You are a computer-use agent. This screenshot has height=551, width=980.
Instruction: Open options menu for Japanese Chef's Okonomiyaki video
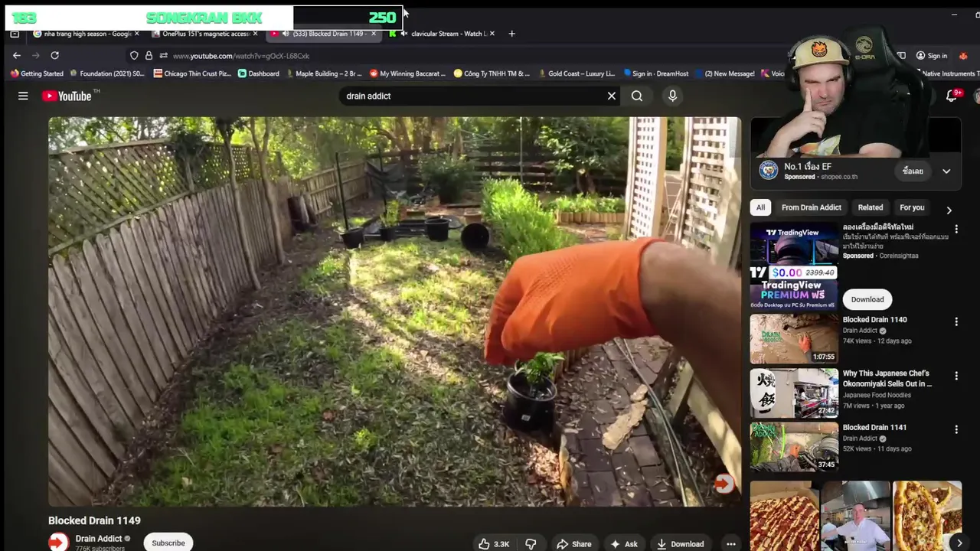pyautogui.click(x=955, y=376)
